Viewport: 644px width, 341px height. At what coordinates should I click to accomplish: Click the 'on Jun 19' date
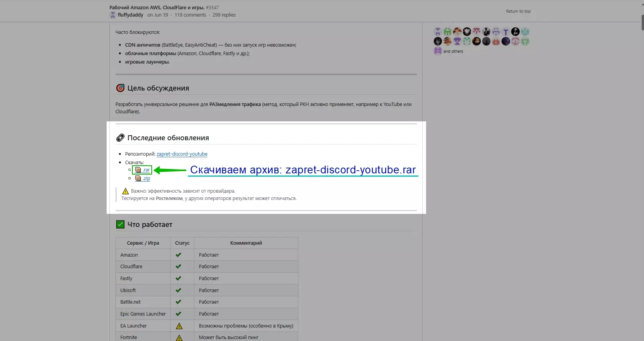[158, 15]
